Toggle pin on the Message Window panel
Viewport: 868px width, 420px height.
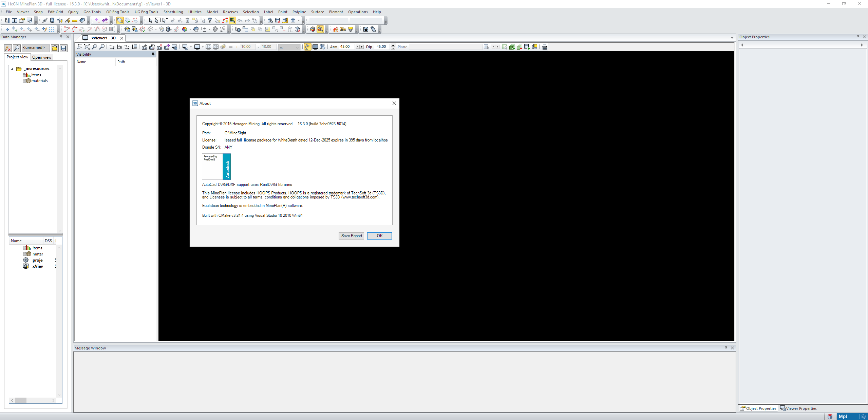click(x=726, y=348)
